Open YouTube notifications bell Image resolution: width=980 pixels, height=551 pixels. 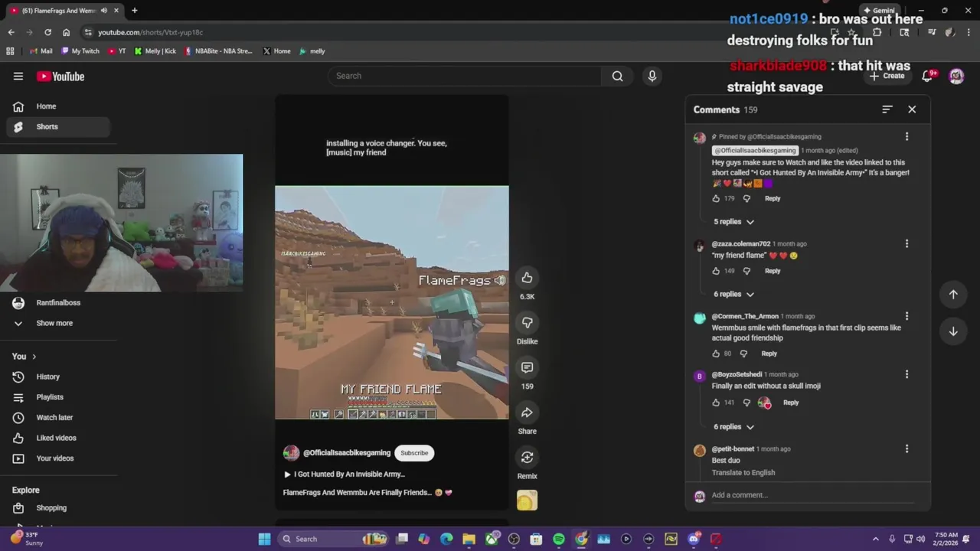[927, 76]
